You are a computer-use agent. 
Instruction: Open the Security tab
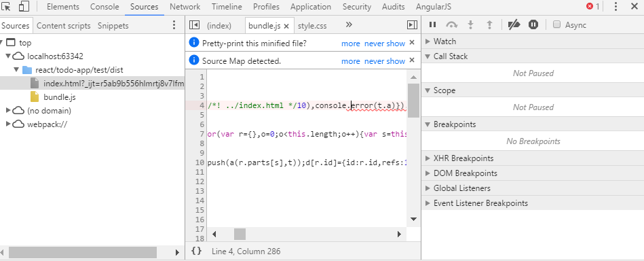point(356,7)
